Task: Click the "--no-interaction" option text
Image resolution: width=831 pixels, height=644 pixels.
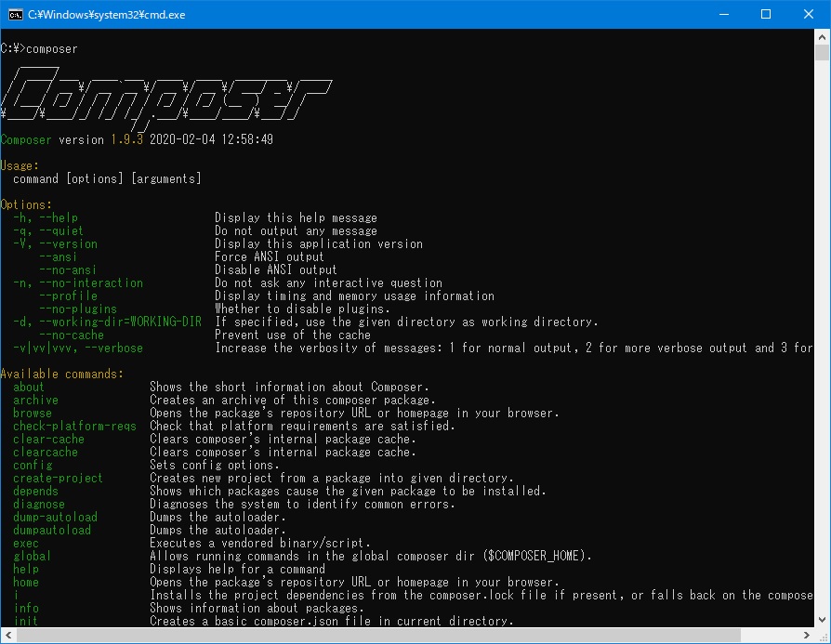Action: pos(90,283)
